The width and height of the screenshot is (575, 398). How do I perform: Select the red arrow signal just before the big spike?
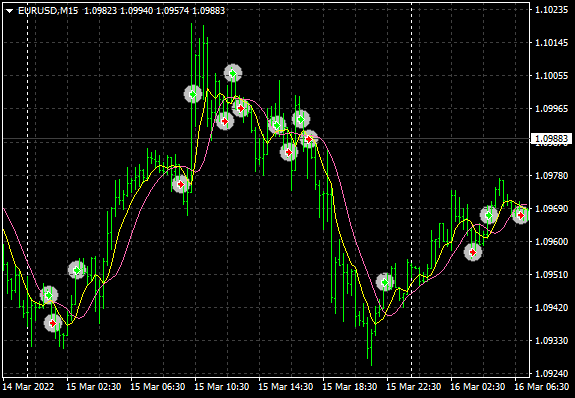(181, 184)
